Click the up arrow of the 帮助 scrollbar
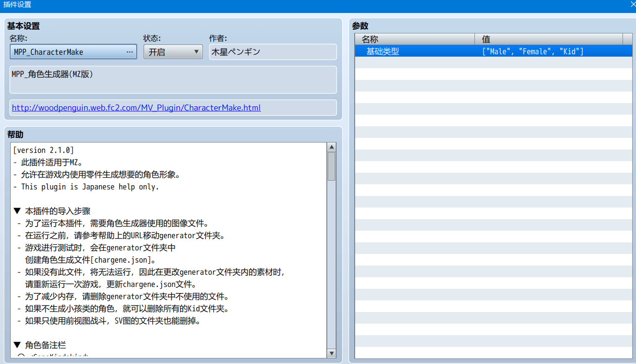Image resolution: width=636 pixels, height=364 pixels. (331, 147)
